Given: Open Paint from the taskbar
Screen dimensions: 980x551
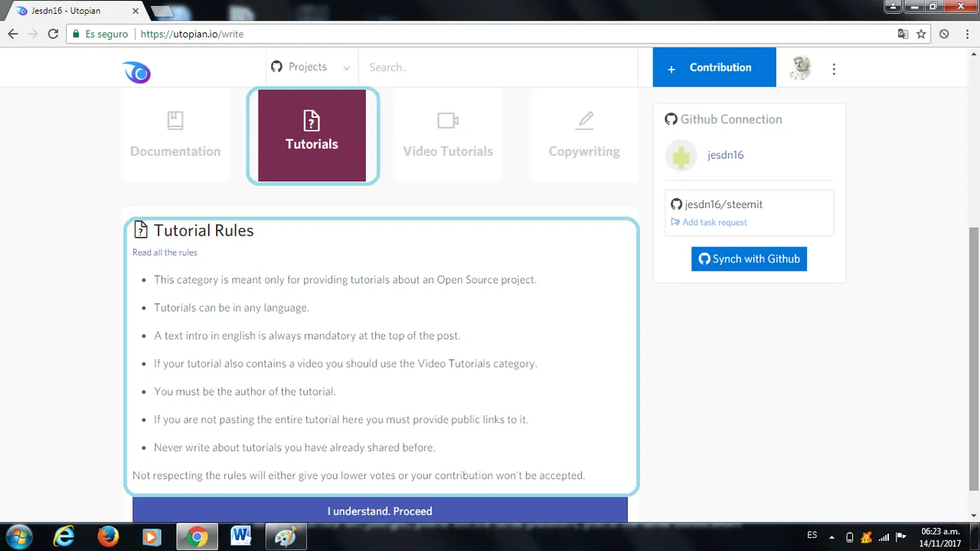Looking at the screenshot, I should coord(285,537).
